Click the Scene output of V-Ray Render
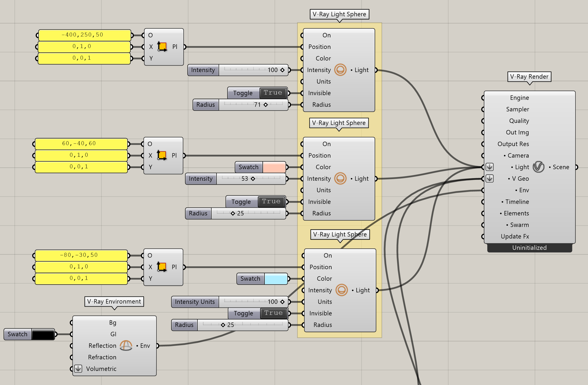Screen dimensions: 588x385 559,167
